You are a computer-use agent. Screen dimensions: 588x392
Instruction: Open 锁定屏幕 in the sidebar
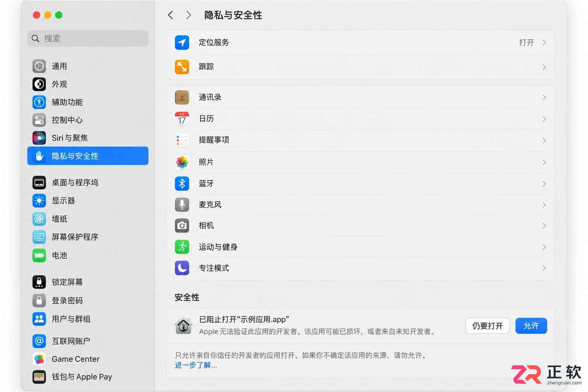pos(88,282)
